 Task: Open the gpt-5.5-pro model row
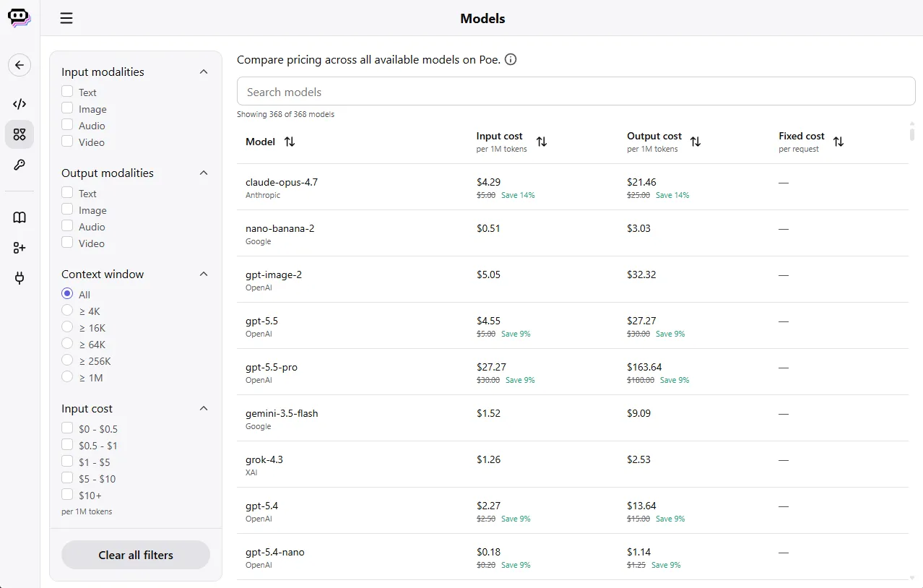point(573,372)
